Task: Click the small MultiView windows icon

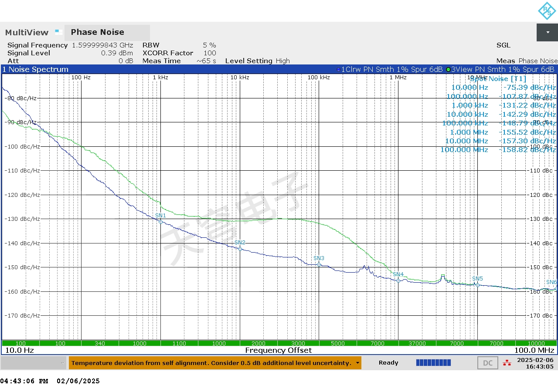Action: (x=58, y=31)
